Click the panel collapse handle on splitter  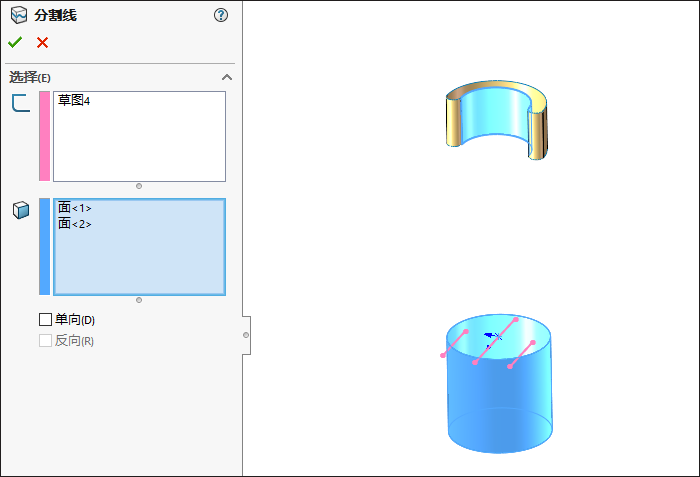[x=246, y=335]
